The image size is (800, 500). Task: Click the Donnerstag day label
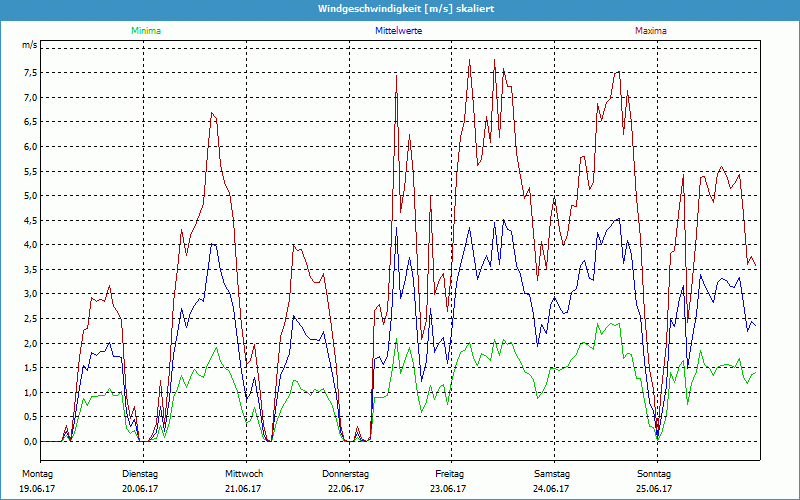(345, 474)
